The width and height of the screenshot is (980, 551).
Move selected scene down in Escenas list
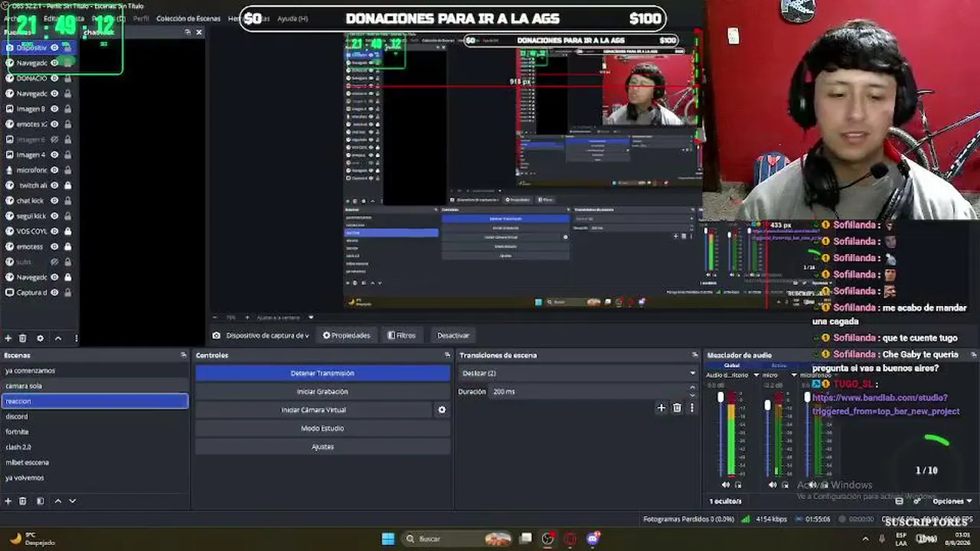[73, 501]
